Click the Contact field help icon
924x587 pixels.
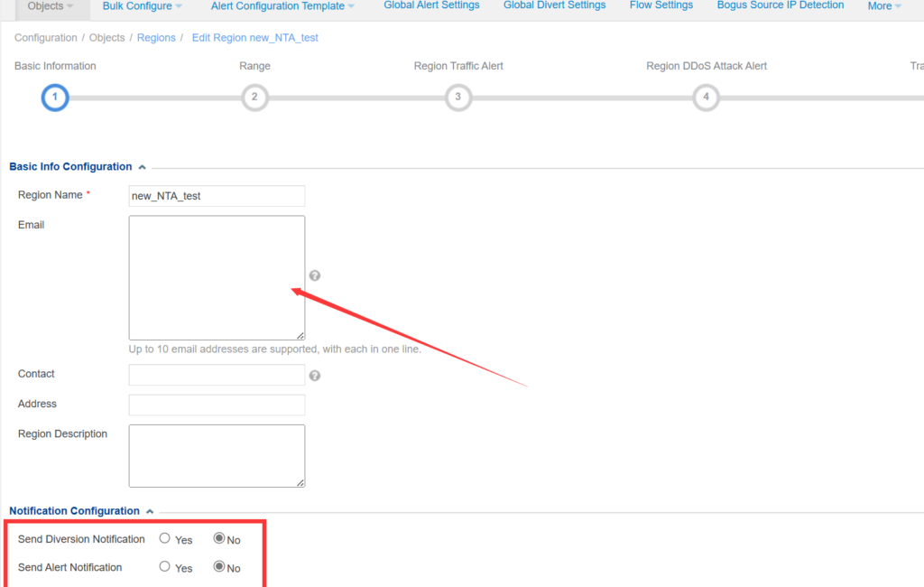(x=314, y=374)
